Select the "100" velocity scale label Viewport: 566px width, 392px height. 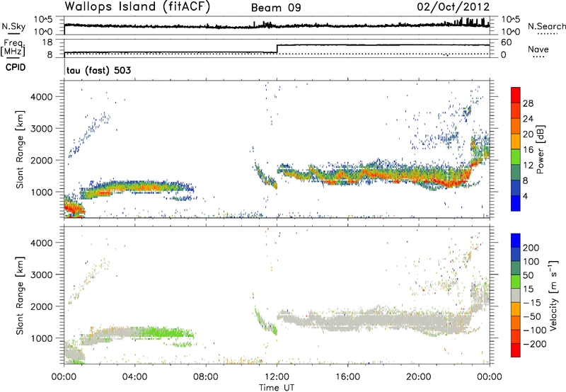531,262
